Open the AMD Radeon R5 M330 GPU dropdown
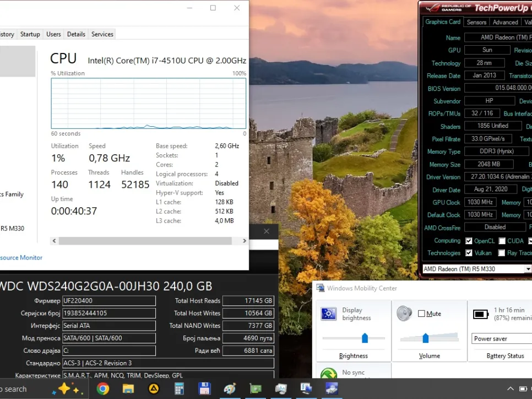Screen dimensions: 532x399 [x=528, y=269]
